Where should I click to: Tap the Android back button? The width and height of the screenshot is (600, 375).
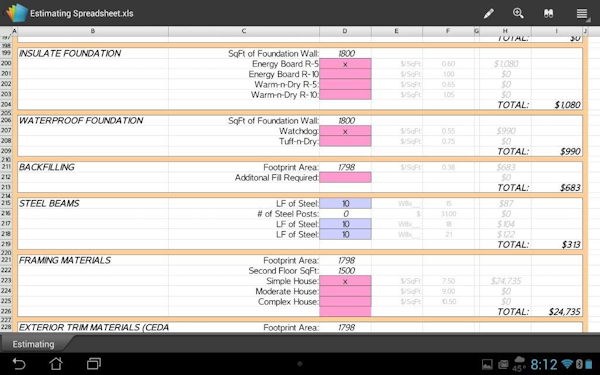click(x=19, y=364)
